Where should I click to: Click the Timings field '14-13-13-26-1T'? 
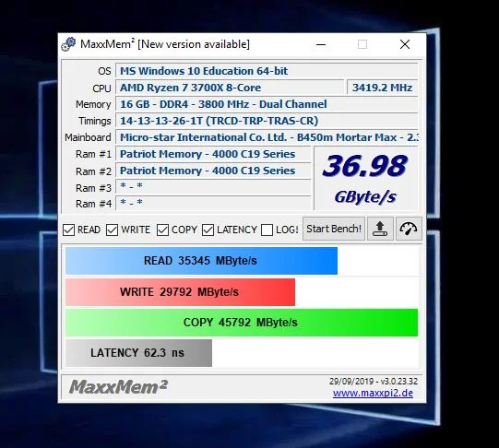pos(267,121)
